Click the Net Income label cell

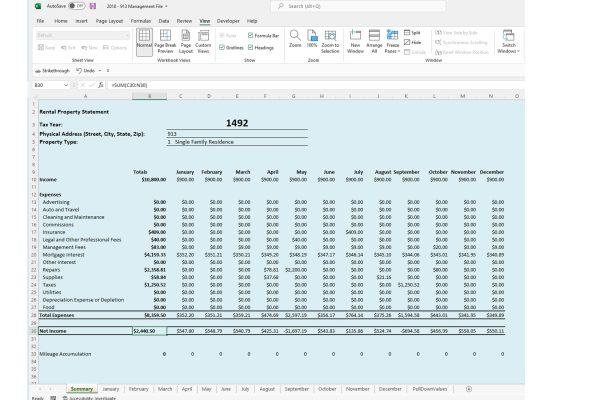[85, 331]
